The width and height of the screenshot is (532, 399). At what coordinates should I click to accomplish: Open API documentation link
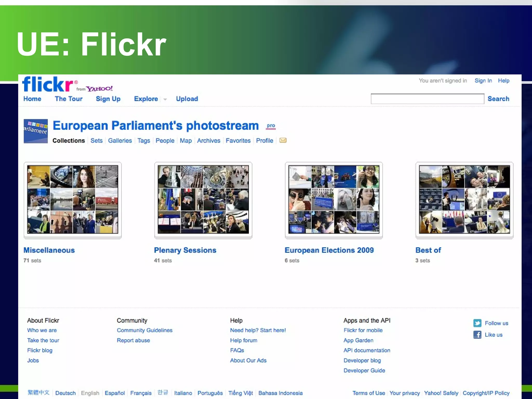point(367,350)
